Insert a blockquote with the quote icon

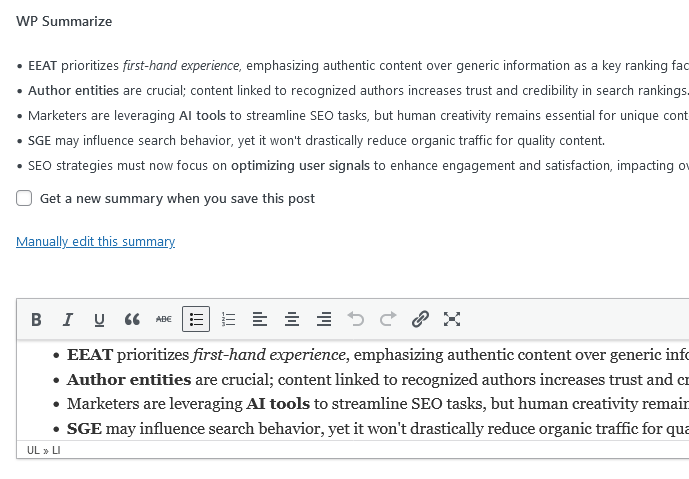point(132,319)
